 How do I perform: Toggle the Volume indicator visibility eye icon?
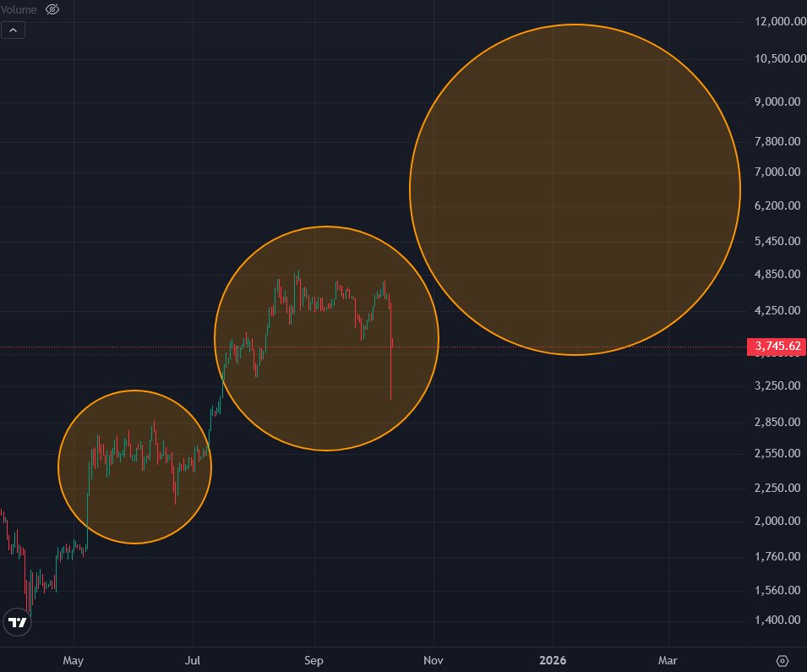(52, 9)
